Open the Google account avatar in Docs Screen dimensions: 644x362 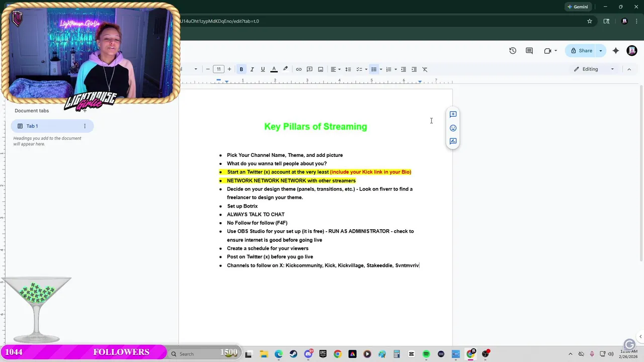click(632, 51)
